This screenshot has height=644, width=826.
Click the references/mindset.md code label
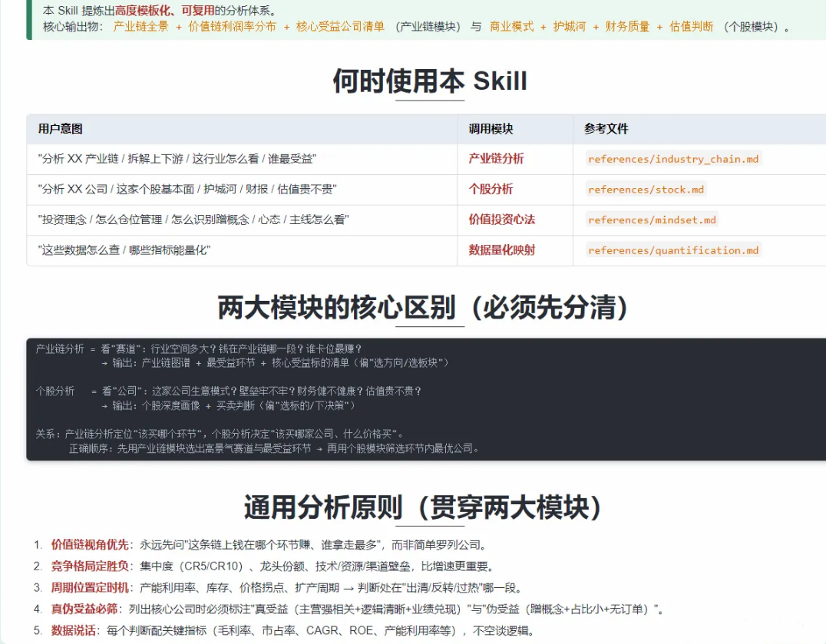653,220
